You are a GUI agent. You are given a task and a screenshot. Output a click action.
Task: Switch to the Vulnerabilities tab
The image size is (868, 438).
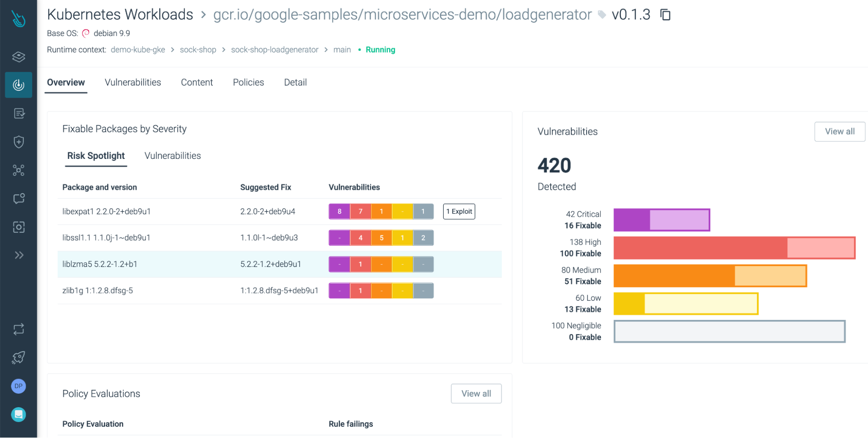tap(132, 82)
